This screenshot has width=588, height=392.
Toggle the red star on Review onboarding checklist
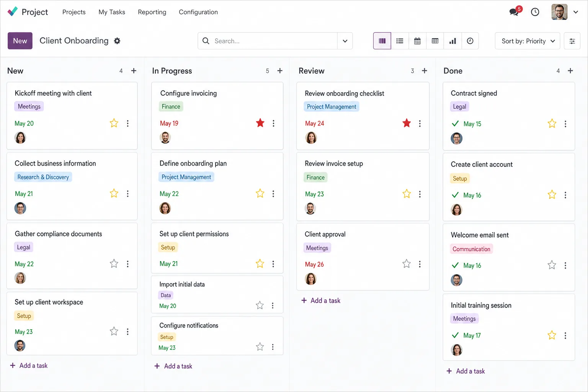pyautogui.click(x=407, y=123)
